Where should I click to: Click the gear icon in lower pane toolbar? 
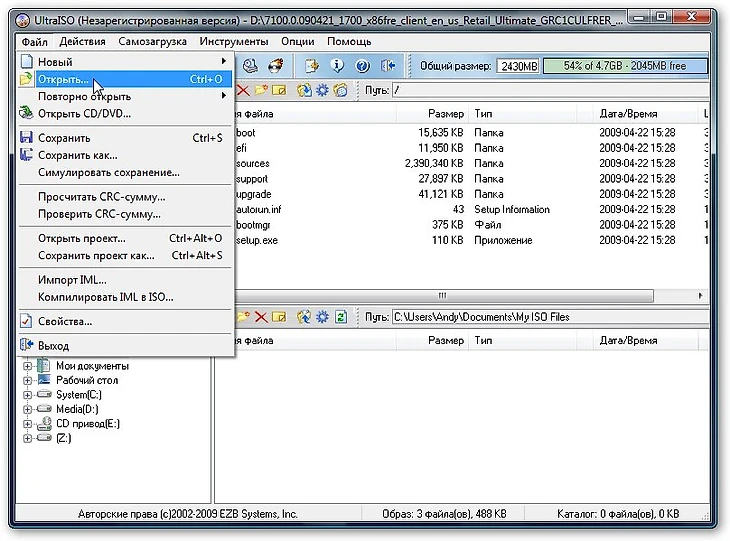click(322, 317)
